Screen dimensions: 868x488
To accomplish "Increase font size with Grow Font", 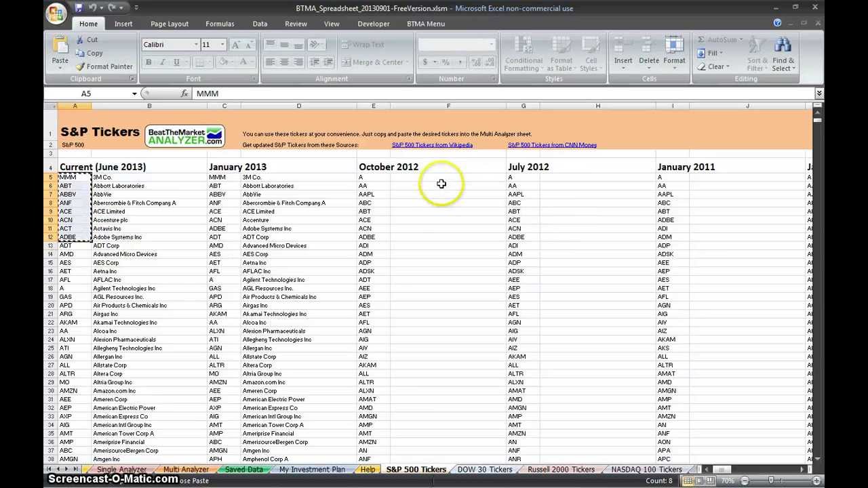I will [236, 45].
